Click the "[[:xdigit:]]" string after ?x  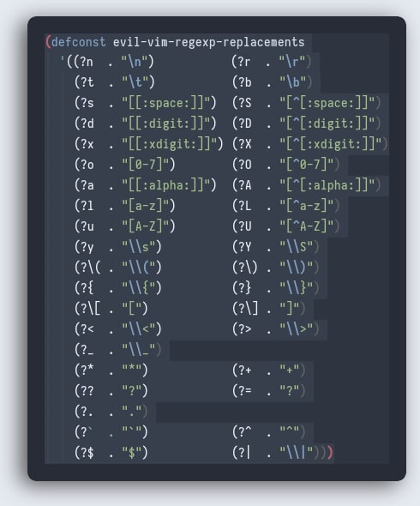click(169, 144)
